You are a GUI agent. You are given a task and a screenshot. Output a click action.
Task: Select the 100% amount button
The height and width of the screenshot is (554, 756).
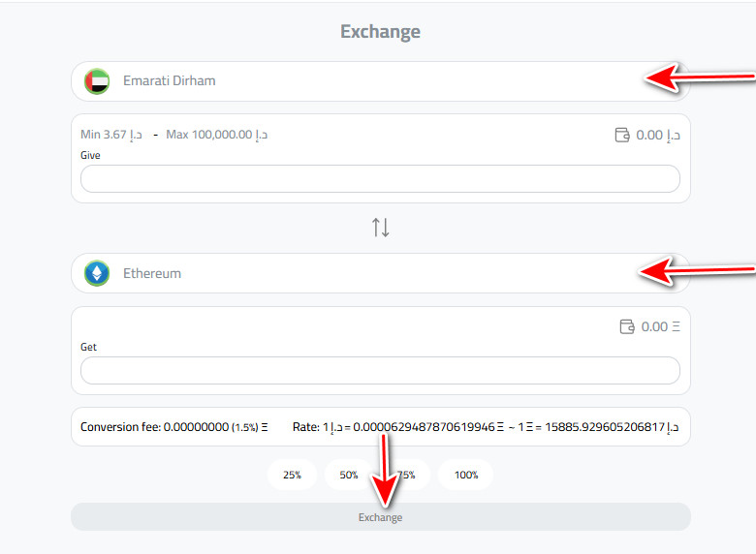[466, 475]
